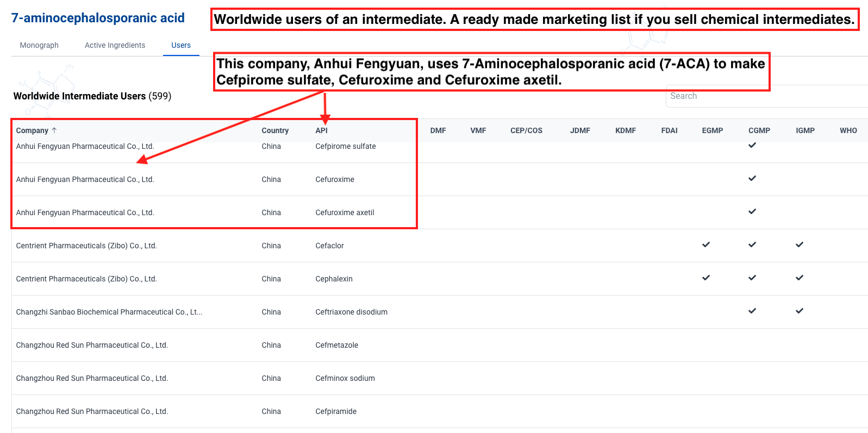Select the Users tab
The width and height of the screenshot is (868, 433).
tap(181, 45)
